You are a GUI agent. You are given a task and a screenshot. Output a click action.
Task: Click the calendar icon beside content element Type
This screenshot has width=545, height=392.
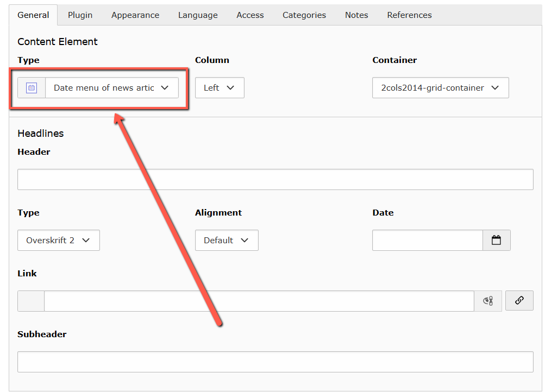[x=32, y=88]
